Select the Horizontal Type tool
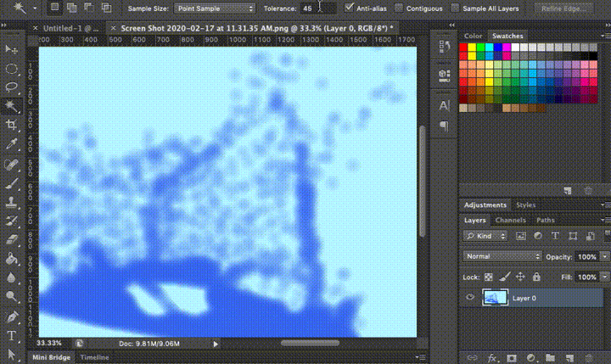Image resolution: width=611 pixels, height=364 pixels. (x=11, y=335)
